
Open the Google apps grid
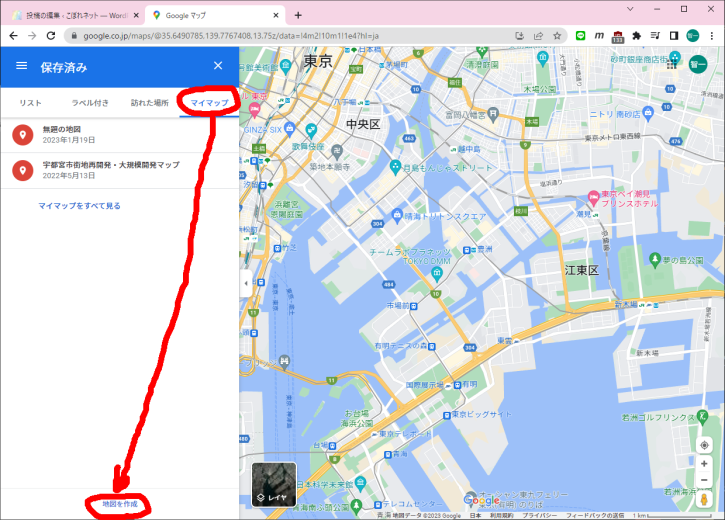tap(672, 64)
